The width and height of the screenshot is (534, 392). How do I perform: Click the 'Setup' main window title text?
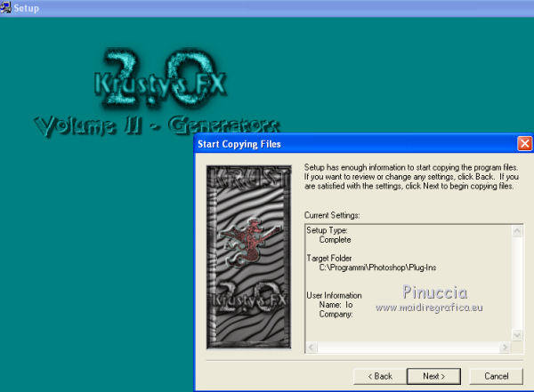pyautogui.click(x=26, y=8)
